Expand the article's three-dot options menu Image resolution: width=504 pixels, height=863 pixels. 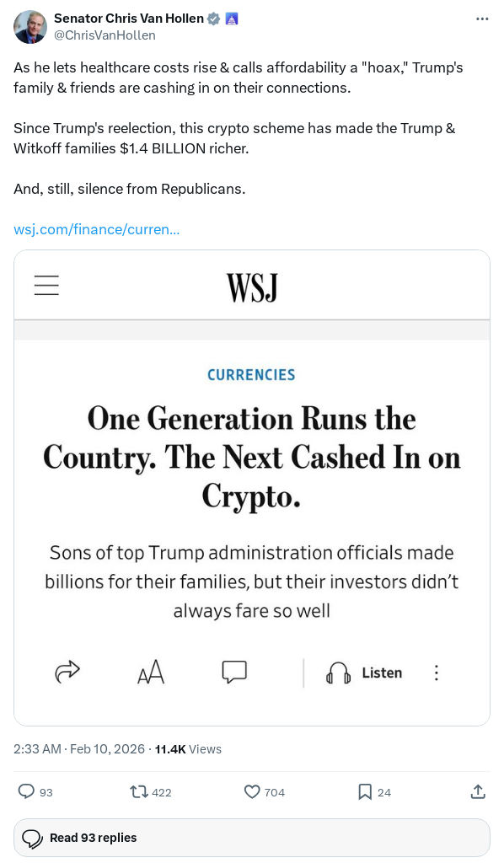coord(436,673)
